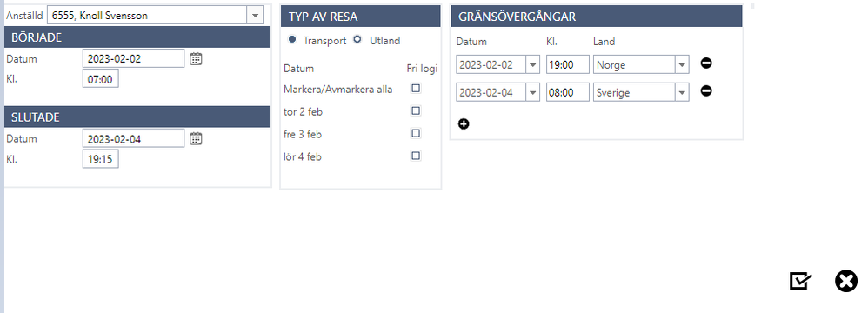Remove the Sverige border crossing row
The image size is (868, 313).
tap(706, 90)
